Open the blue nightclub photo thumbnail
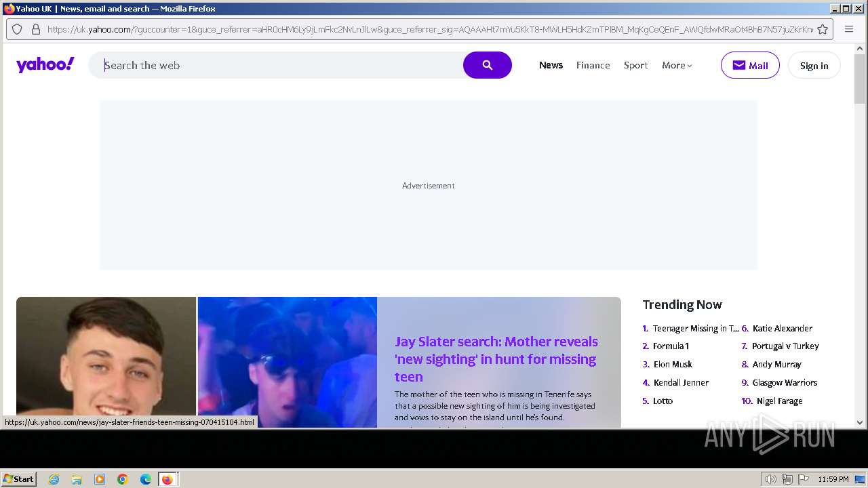 coord(288,362)
